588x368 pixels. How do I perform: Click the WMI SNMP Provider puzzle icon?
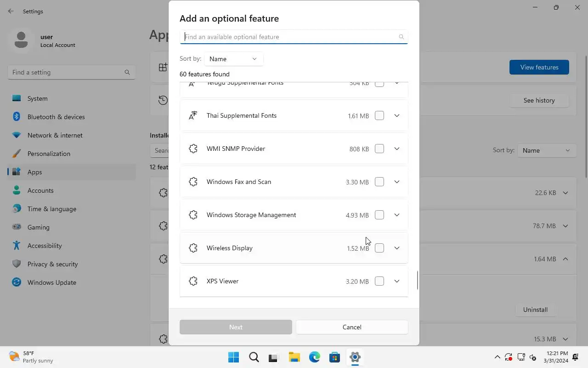(193, 149)
